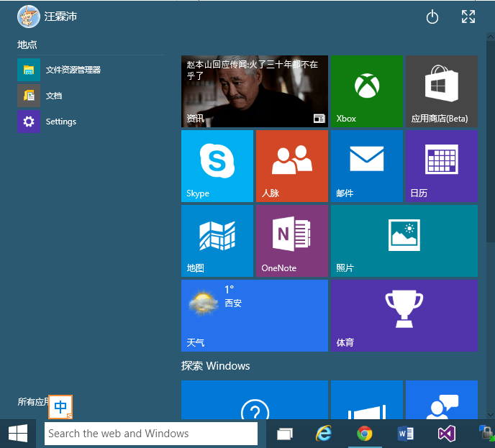Viewport: 495px width, 448px height.
Task: Open the 资讯 news tile thumbnail
Action: tap(254, 91)
